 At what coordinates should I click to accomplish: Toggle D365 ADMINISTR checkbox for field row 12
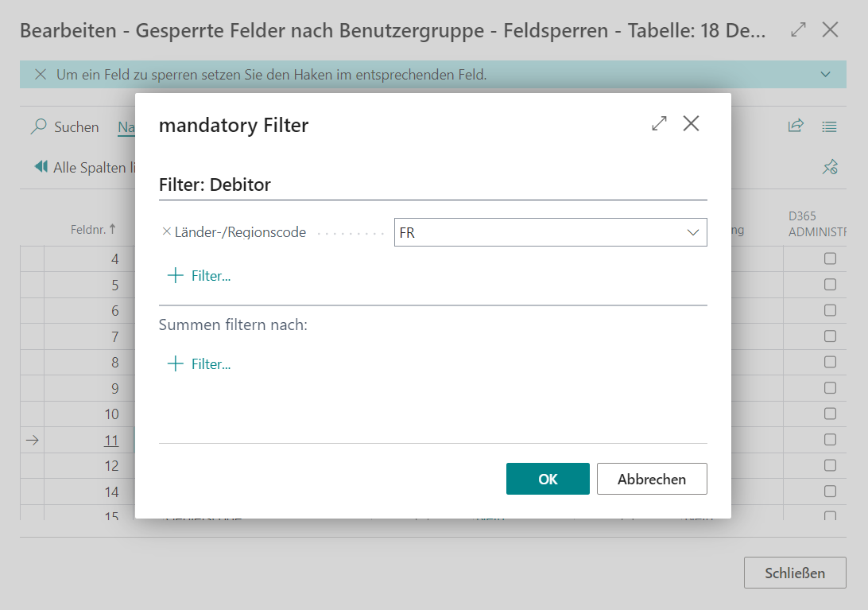(x=830, y=465)
